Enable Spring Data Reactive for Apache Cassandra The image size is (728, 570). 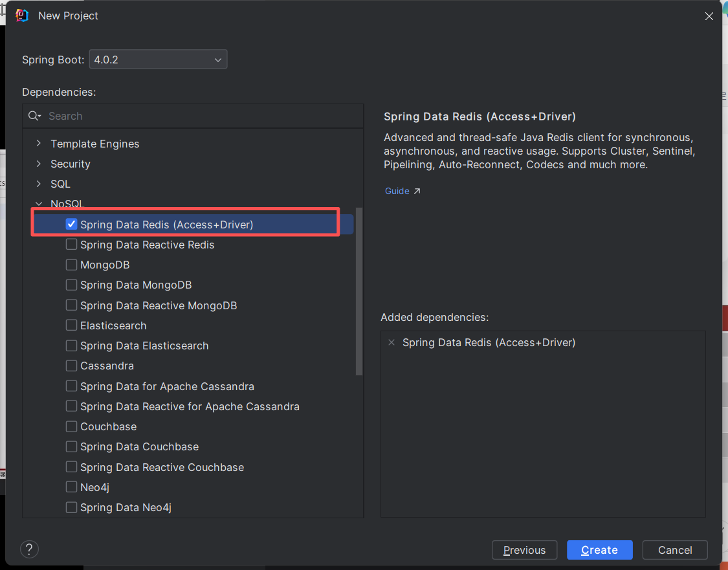pyautogui.click(x=71, y=406)
